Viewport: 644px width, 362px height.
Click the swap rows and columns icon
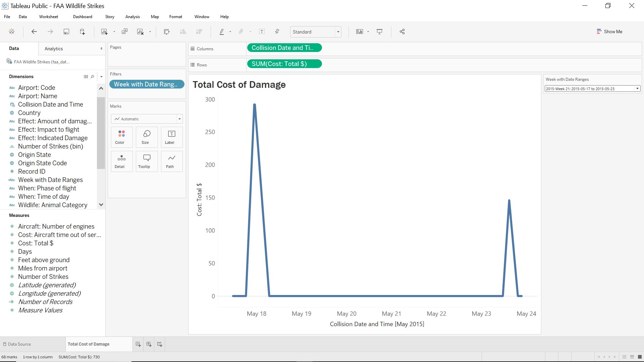pyautogui.click(x=167, y=32)
